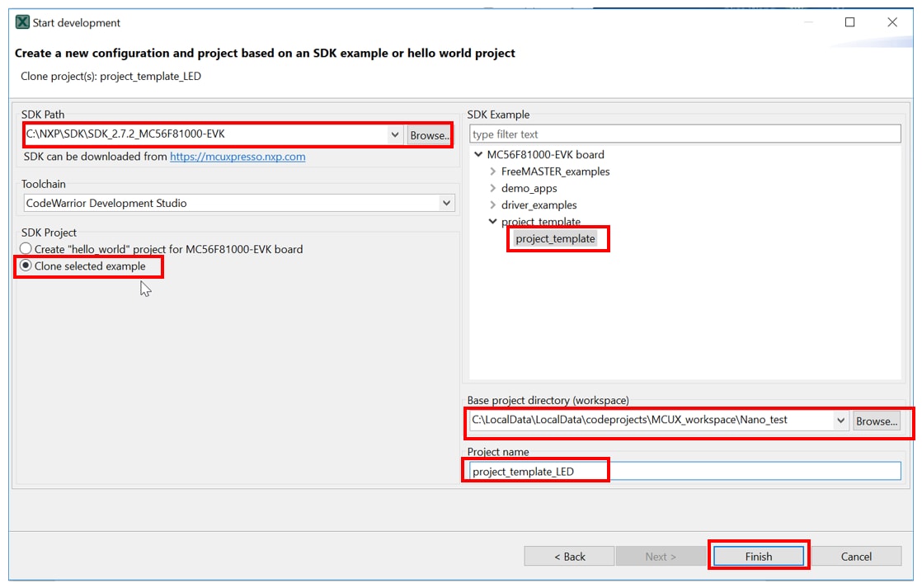Click the Start development window icon

pyautogui.click(x=22, y=22)
